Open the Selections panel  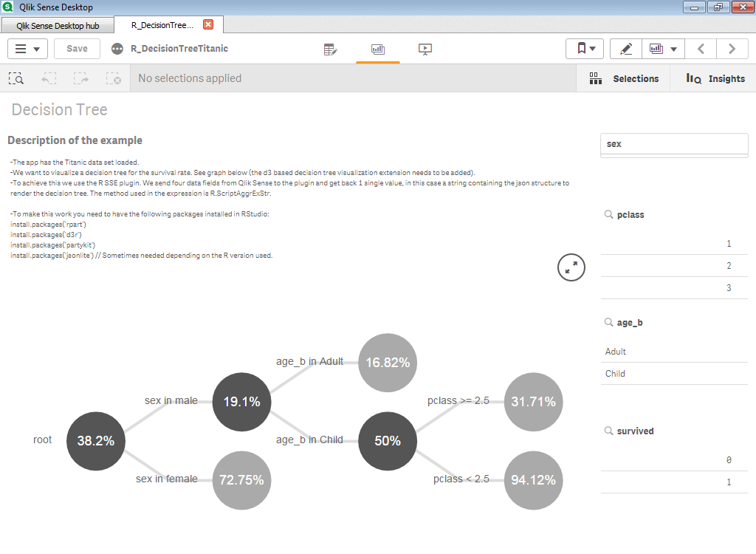click(x=624, y=78)
